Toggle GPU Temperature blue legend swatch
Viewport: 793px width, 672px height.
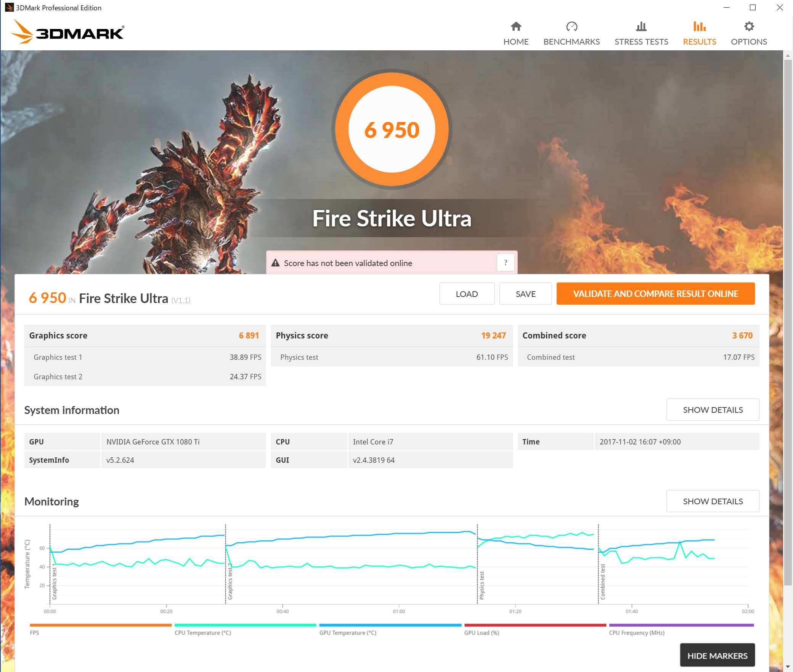[x=390, y=625]
